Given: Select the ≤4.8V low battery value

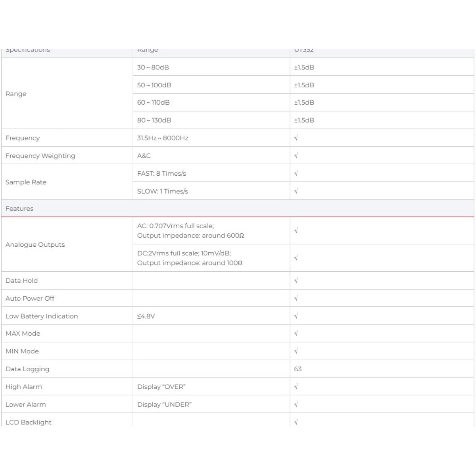Looking at the screenshot, I should click(146, 316).
